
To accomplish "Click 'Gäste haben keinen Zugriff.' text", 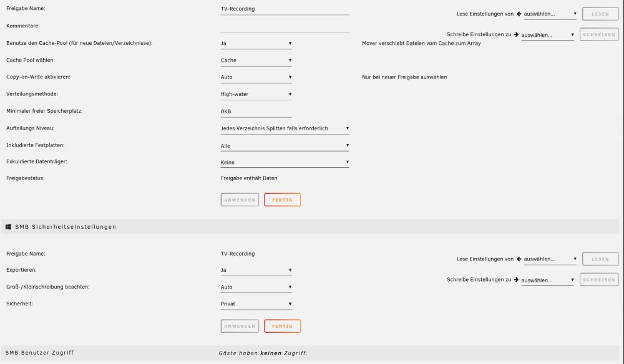I will [x=263, y=353].
